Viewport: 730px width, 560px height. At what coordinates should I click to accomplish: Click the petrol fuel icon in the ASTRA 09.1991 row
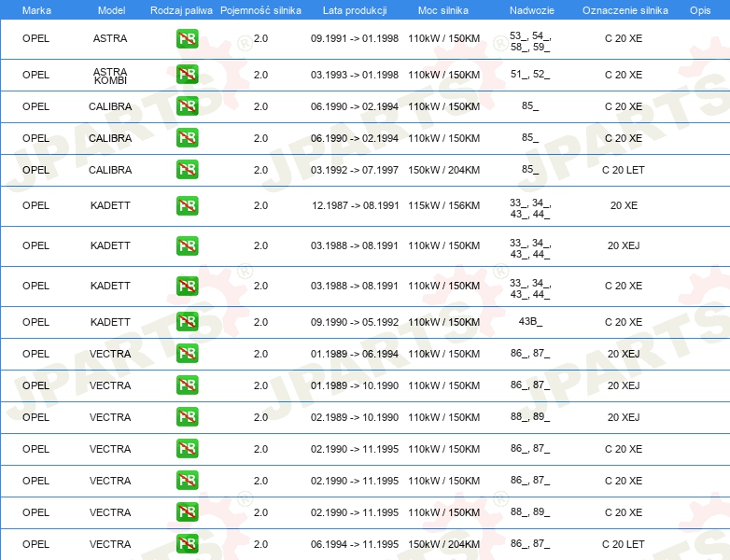187,38
